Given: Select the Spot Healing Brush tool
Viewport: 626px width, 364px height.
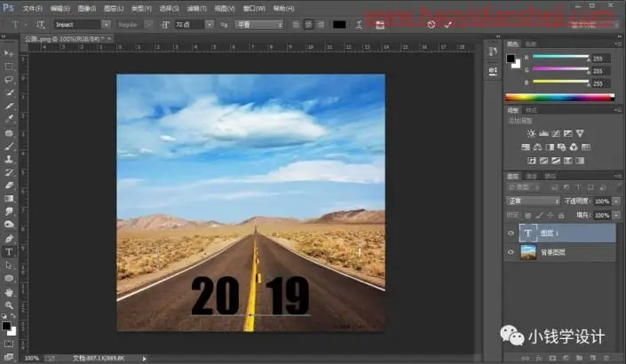Looking at the screenshot, I should click(x=9, y=133).
